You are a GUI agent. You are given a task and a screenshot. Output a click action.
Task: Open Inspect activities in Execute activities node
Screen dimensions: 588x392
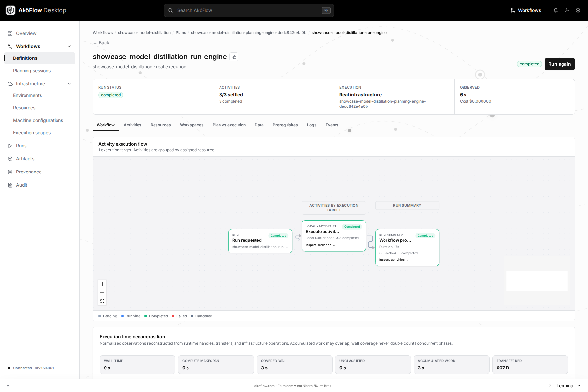pos(320,245)
